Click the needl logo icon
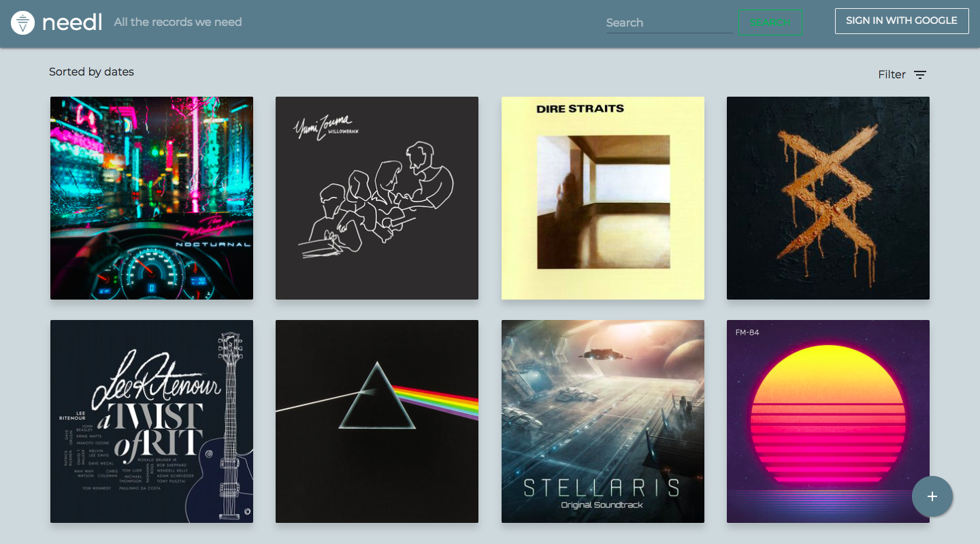The image size is (980, 544). coord(23,22)
